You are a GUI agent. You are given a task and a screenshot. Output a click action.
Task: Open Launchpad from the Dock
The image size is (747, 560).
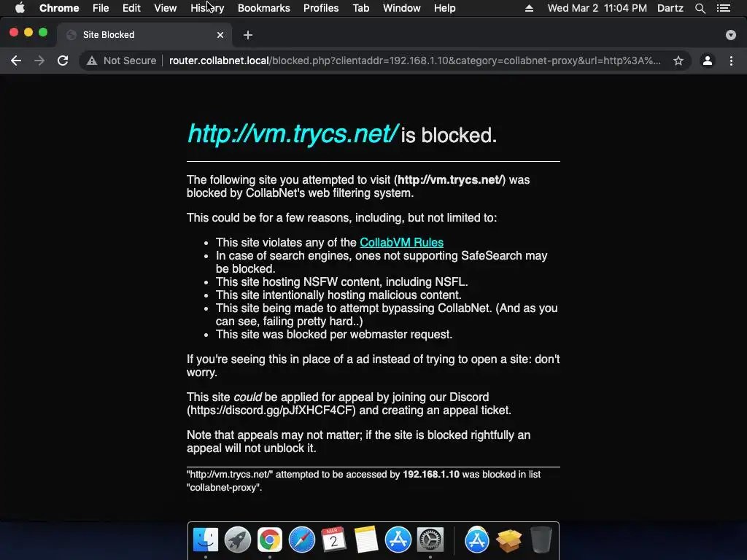[237, 540]
